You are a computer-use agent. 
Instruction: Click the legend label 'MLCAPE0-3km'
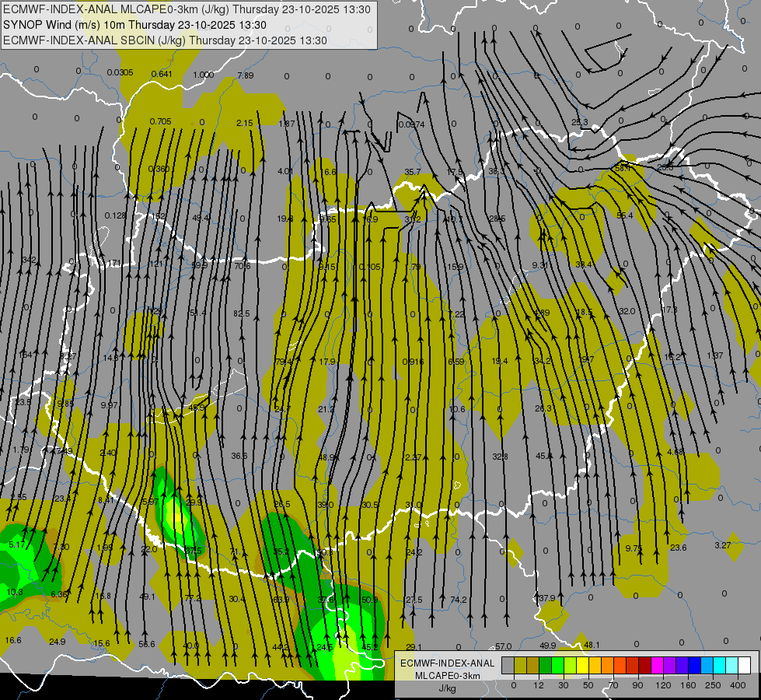pyautogui.click(x=448, y=676)
